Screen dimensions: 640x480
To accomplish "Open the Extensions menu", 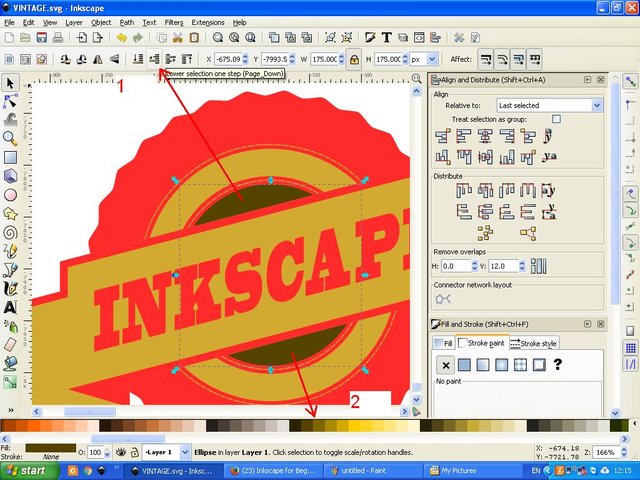I will pos(208,22).
